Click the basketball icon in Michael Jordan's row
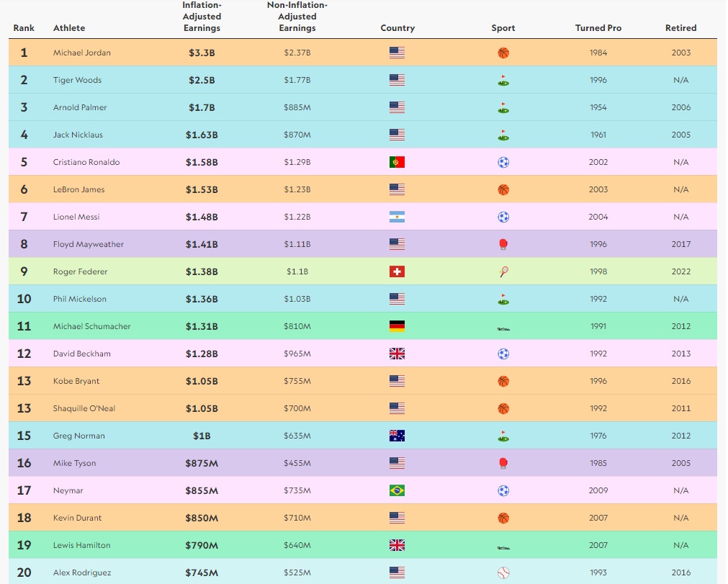This screenshot has height=584, width=728. 503,53
